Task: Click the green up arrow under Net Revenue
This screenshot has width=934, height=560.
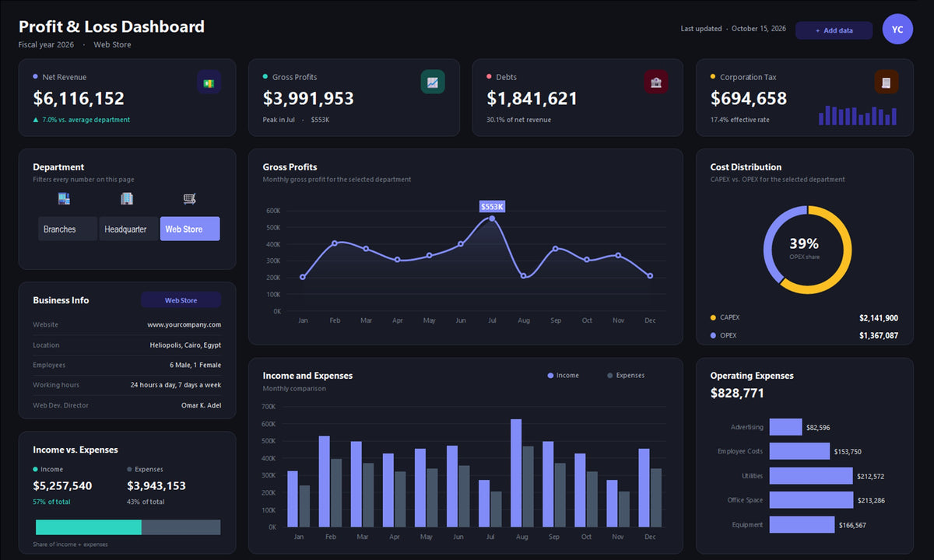Action: coord(36,120)
